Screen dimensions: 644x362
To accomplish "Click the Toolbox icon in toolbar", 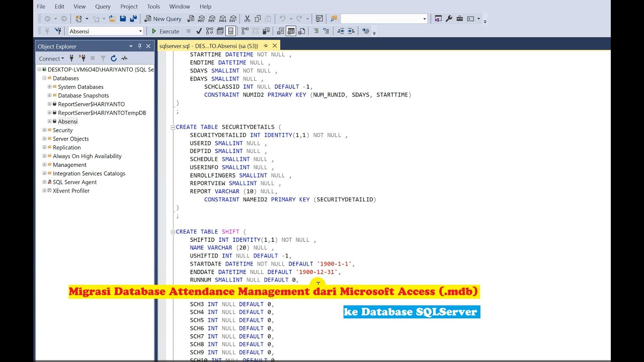I will tap(460, 19).
